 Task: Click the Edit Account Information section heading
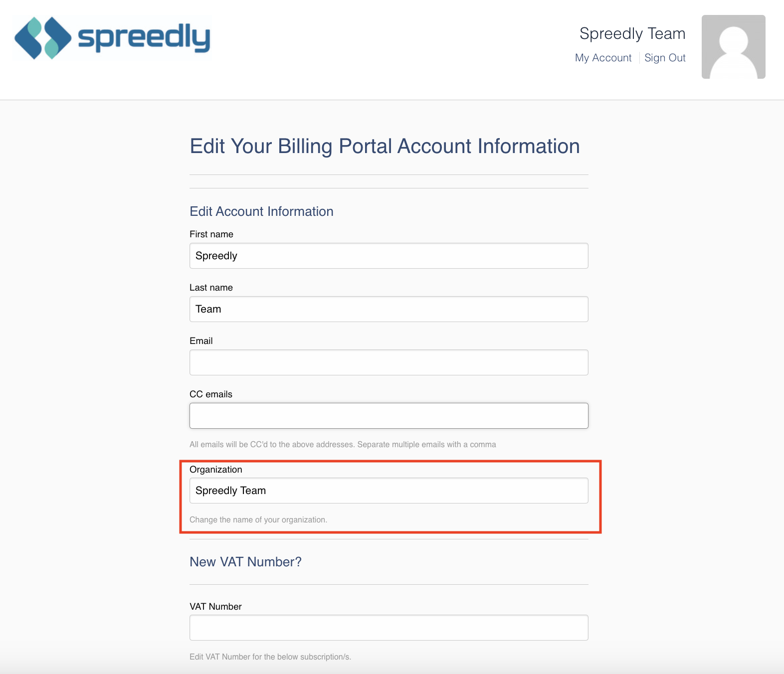coord(261,211)
